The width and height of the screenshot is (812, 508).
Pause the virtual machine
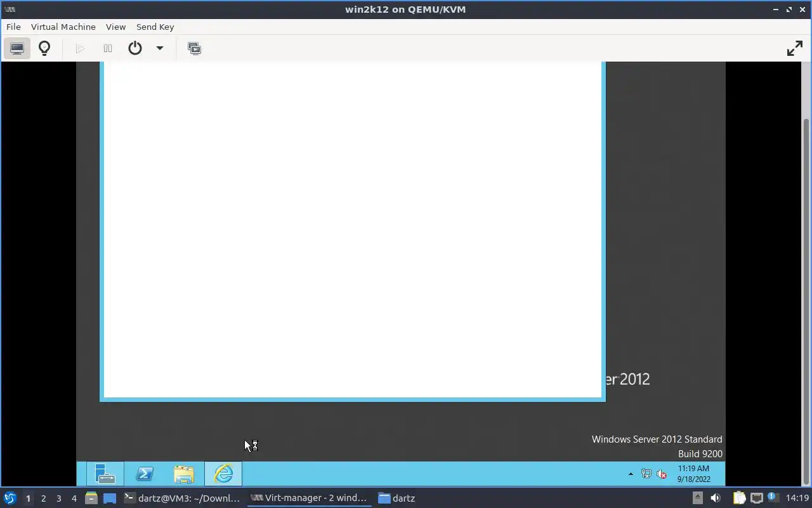[x=108, y=48]
